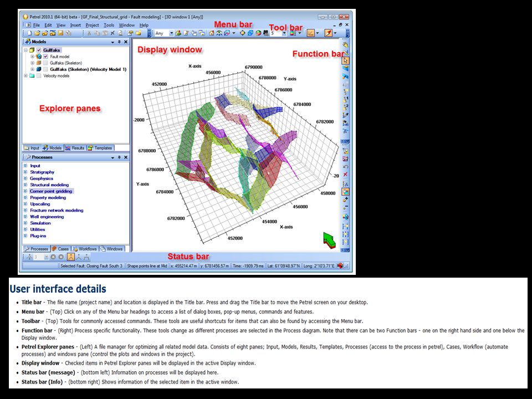Click the orange arrow icon on toolbar right
This screenshot has width=532, height=399.
pyautogui.click(x=328, y=33)
